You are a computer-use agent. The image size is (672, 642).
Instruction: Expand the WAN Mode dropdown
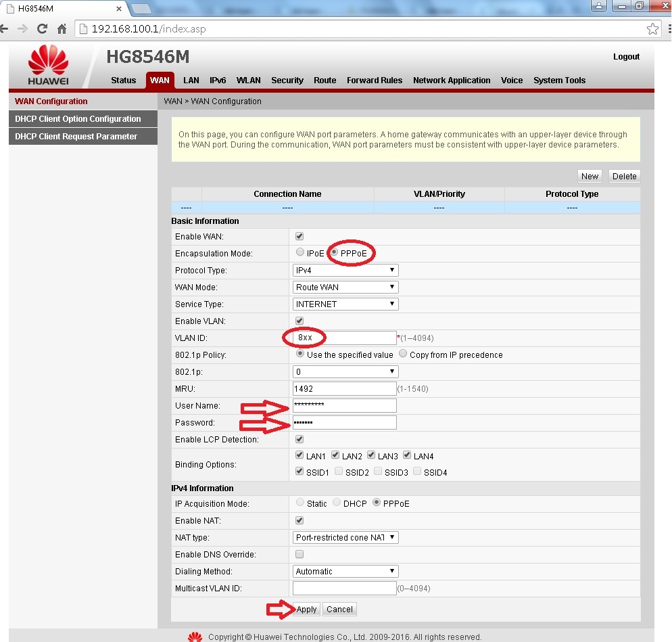pos(345,288)
